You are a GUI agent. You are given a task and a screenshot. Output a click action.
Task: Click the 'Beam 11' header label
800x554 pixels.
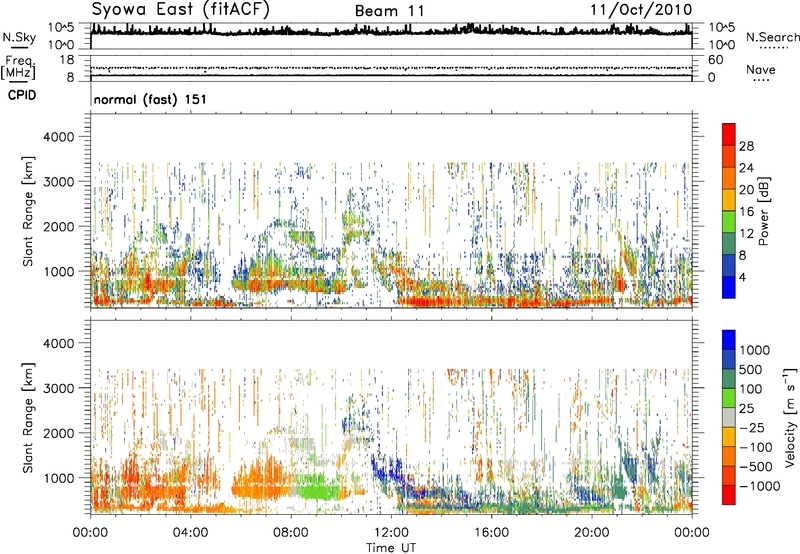pyautogui.click(x=389, y=11)
